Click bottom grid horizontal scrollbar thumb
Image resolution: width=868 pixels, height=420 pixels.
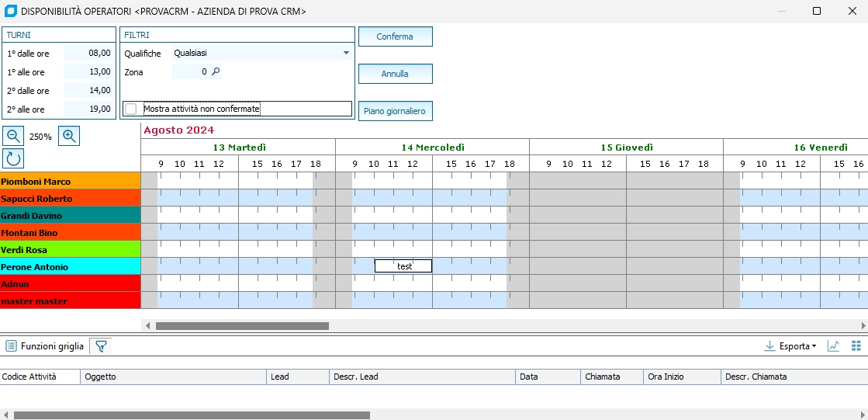click(192, 415)
